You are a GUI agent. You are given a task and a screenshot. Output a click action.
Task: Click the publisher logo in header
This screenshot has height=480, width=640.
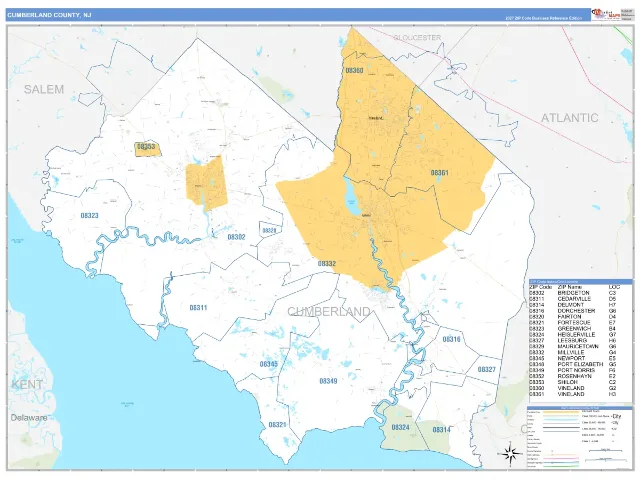pyautogui.click(x=606, y=14)
